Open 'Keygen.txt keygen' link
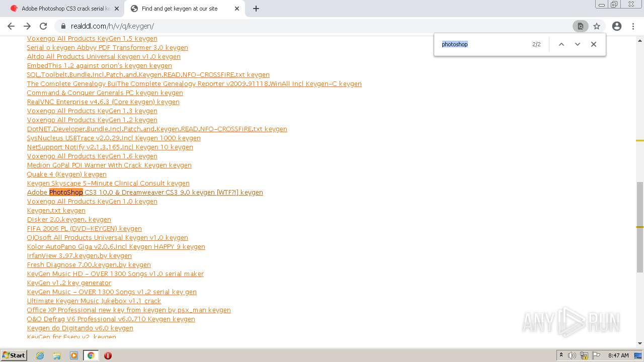 click(x=56, y=211)
